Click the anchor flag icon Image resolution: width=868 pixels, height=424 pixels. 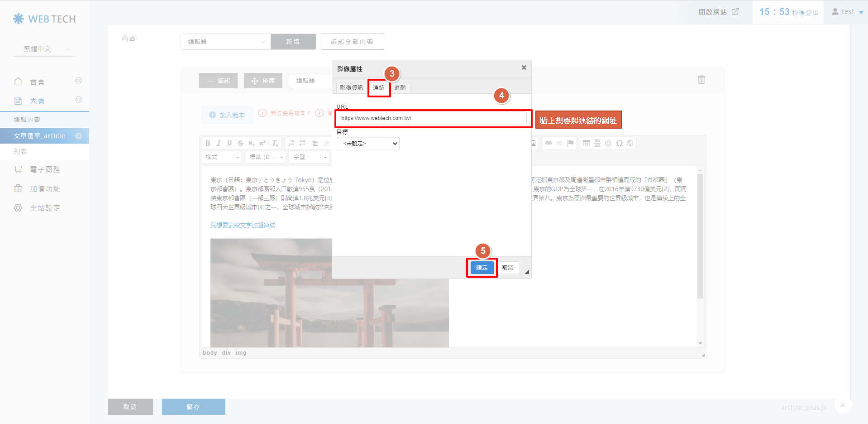(x=571, y=143)
